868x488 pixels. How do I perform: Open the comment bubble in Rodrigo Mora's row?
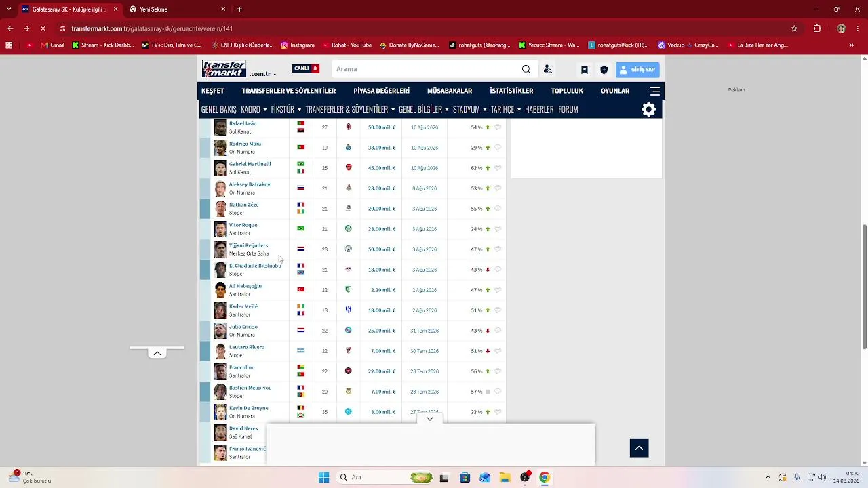[498, 148]
